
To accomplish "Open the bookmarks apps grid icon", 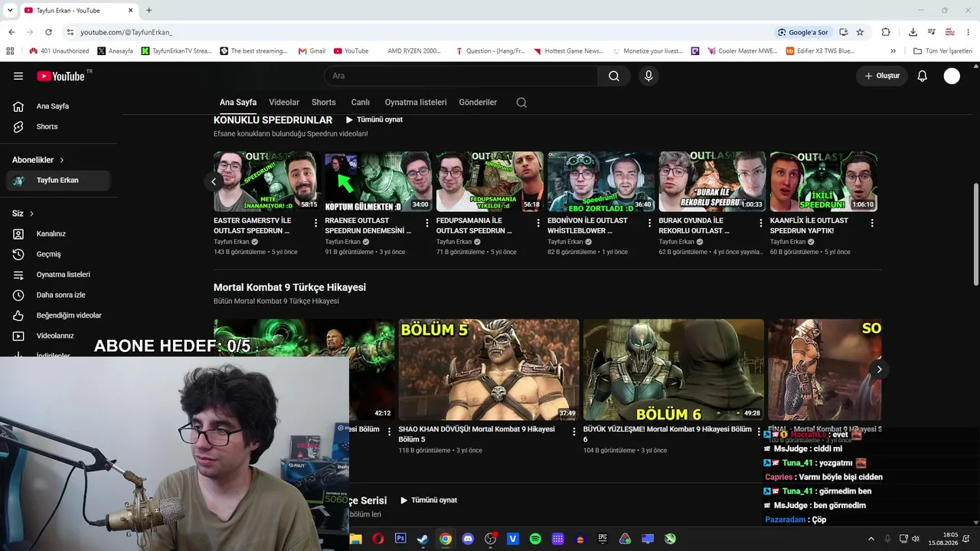I will click(10, 51).
